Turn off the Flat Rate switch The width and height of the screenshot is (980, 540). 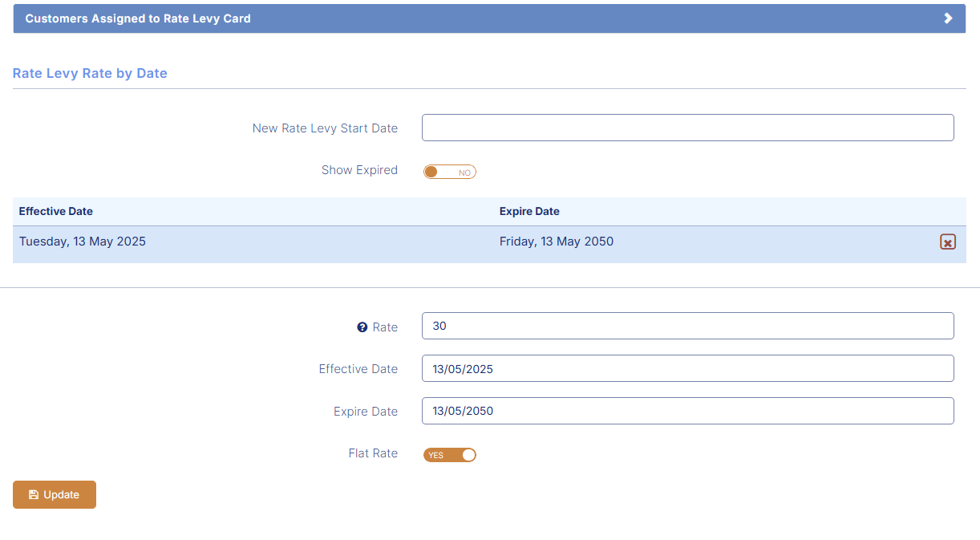pyautogui.click(x=450, y=455)
